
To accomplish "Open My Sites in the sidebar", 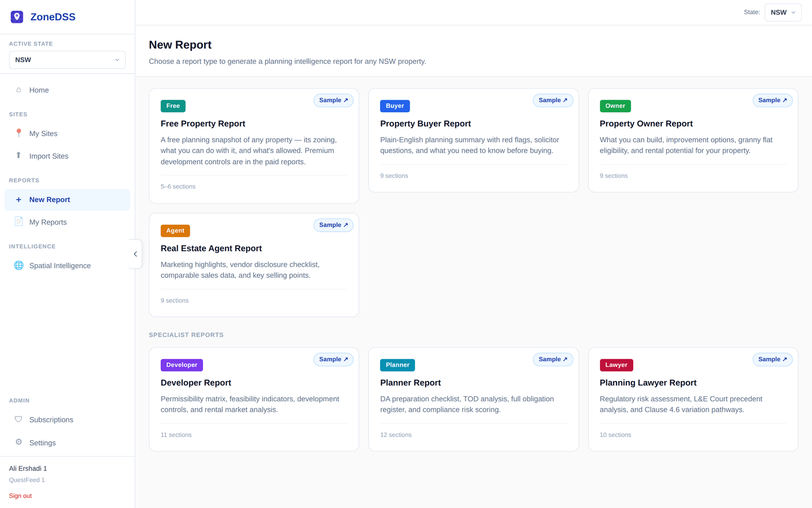I will pos(67,134).
